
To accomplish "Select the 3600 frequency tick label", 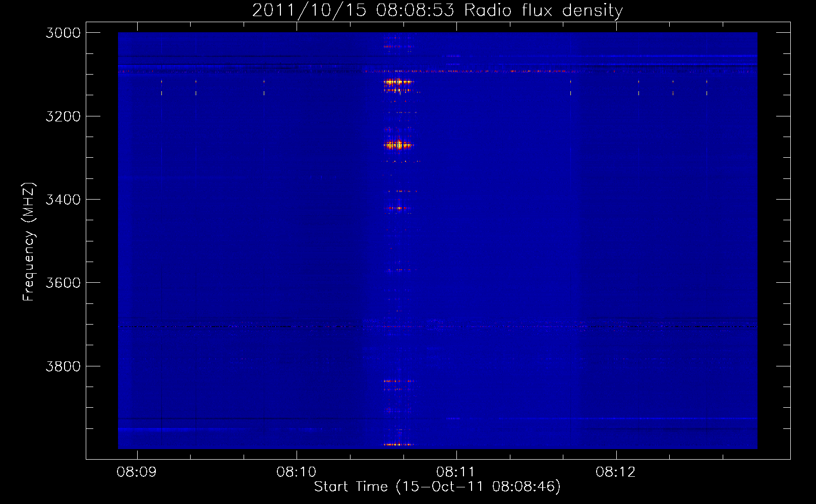I will (63, 283).
